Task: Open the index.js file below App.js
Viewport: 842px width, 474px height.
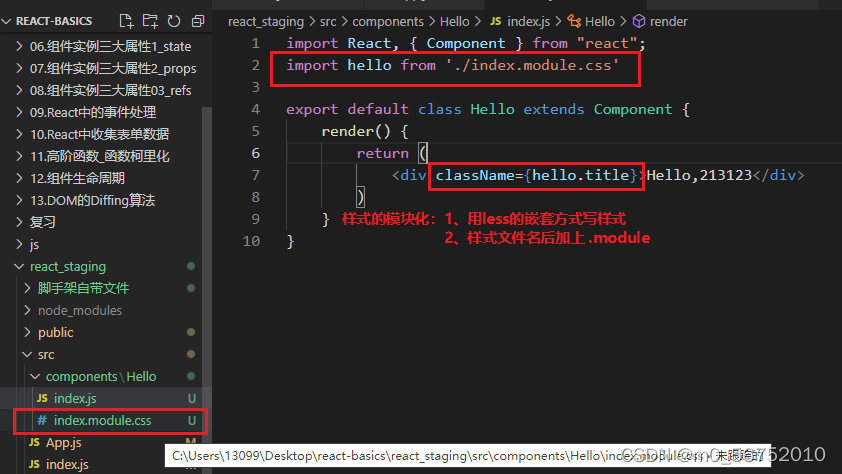Action: (x=67, y=464)
